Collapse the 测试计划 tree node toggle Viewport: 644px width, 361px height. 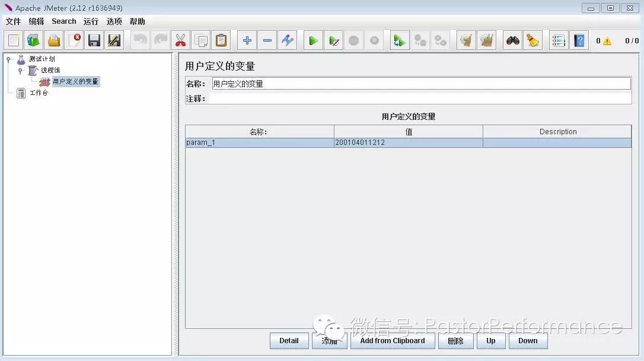pos(8,59)
